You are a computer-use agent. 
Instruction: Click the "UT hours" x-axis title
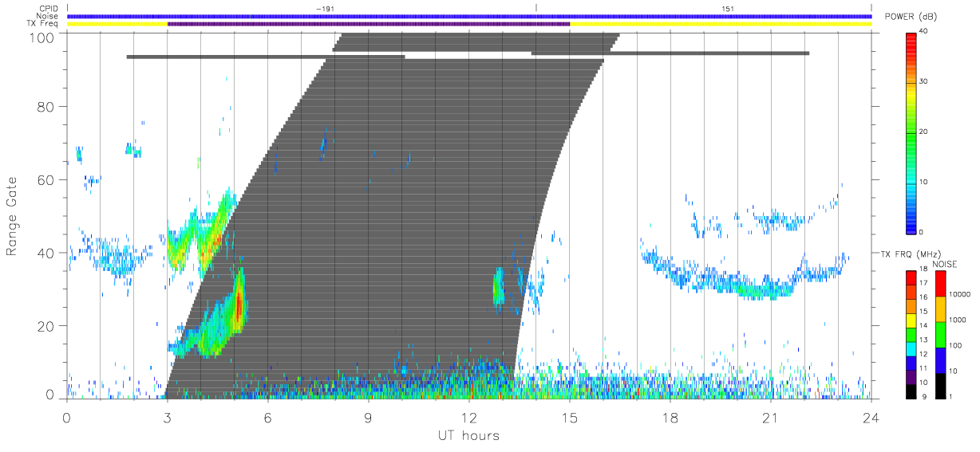[468, 436]
